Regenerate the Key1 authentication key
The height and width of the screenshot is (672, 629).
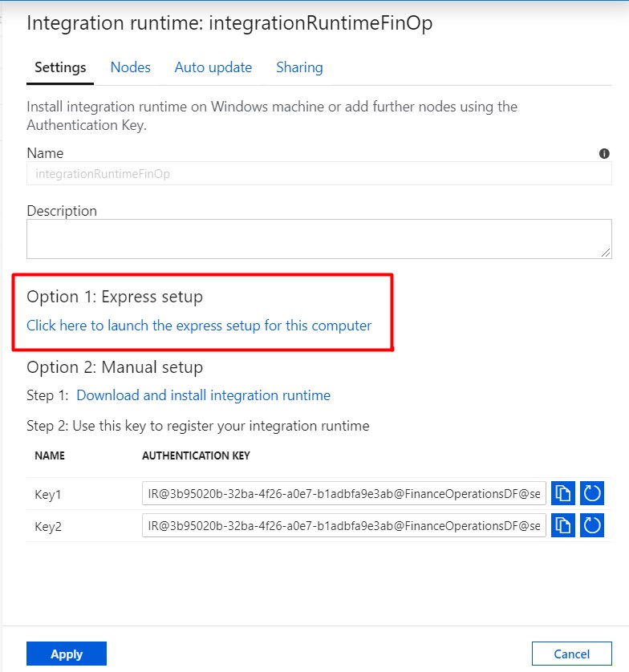(592, 493)
